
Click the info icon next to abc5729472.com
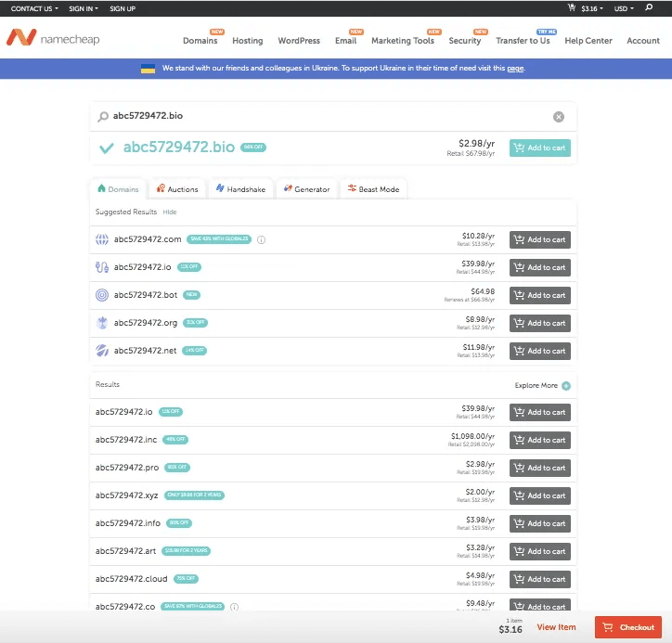pos(261,240)
